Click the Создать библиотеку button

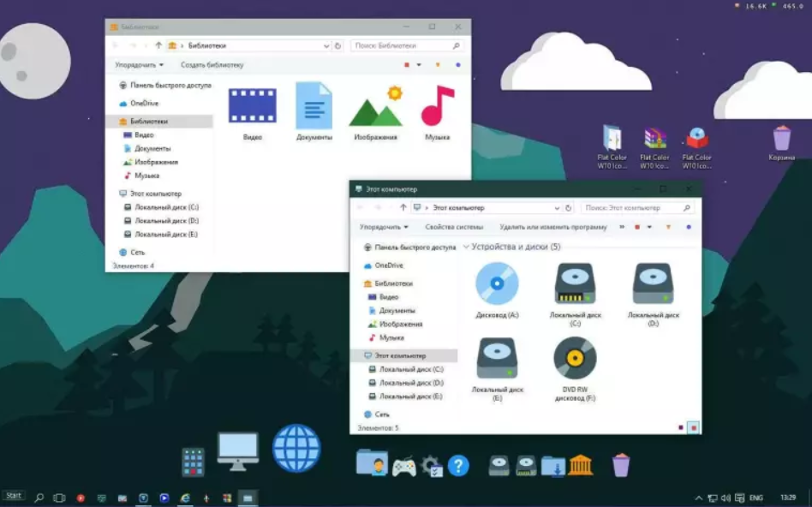tap(212, 65)
